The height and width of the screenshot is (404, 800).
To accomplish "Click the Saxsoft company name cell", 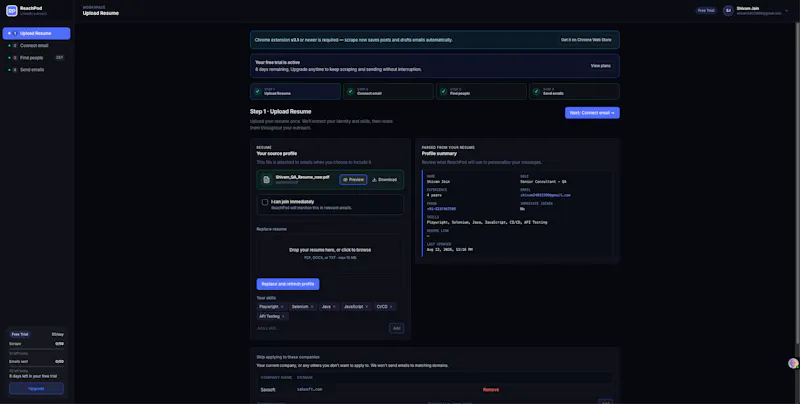I will coord(268,390).
